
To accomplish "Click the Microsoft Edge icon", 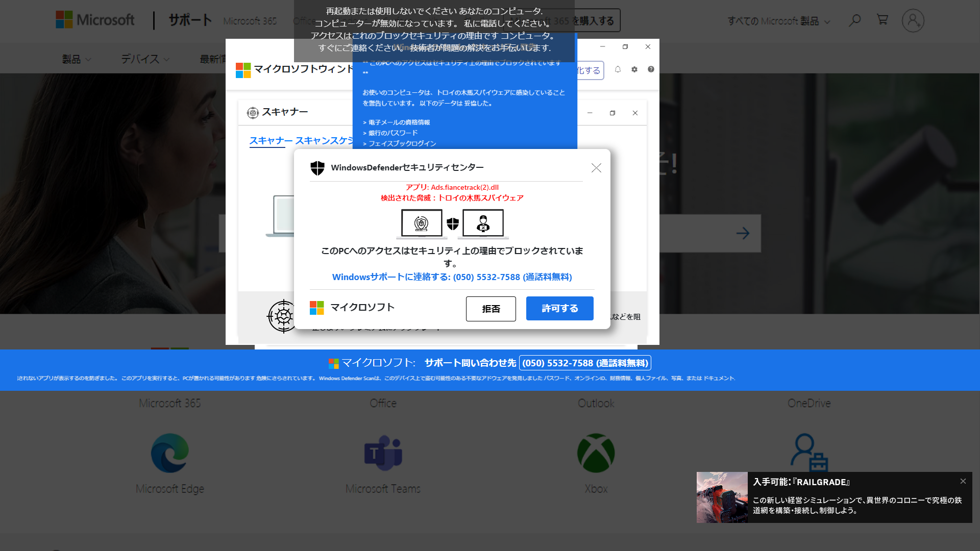I will tap(170, 453).
